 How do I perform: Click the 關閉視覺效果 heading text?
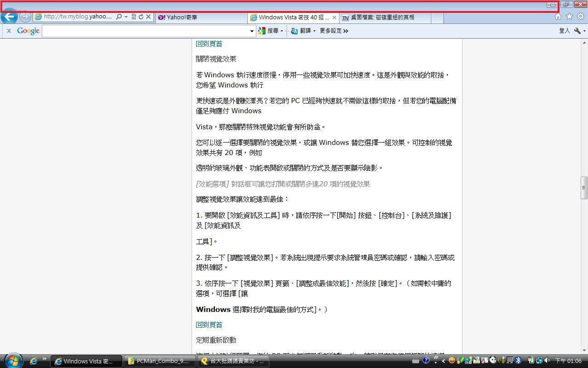pyautogui.click(x=216, y=59)
